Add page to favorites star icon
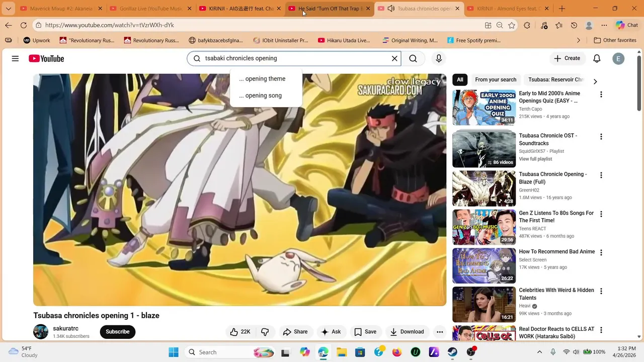Screen dimensions: 644x362 (x=512, y=25)
